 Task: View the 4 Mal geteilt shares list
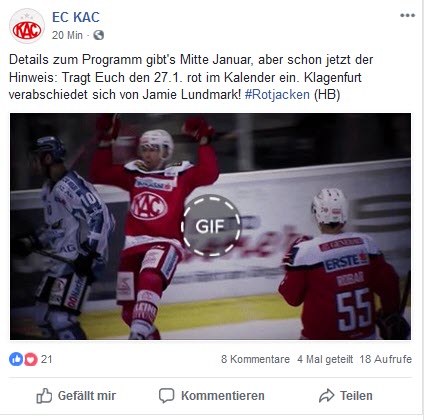[325, 359]
